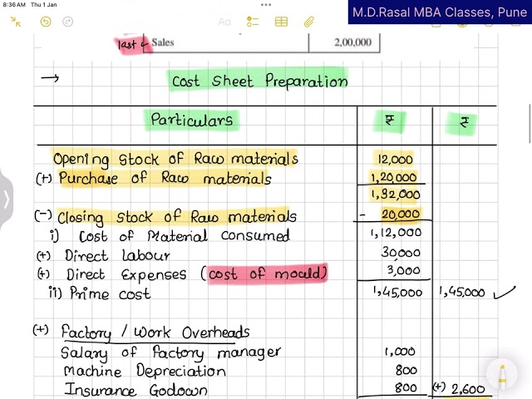
Task: Grab the vertical scrollbar on right edge
Action: pyautogui.click(x=530, y=124)
